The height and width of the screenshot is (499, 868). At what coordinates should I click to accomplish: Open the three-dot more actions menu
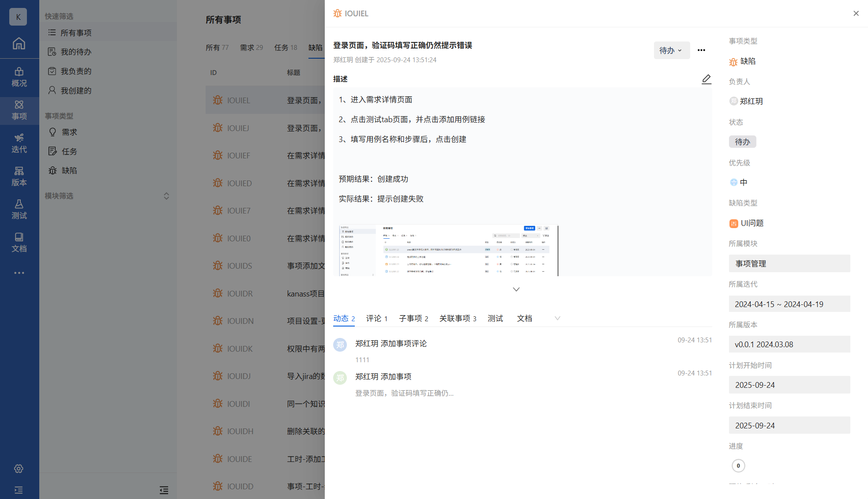click(x=701, y=50)
